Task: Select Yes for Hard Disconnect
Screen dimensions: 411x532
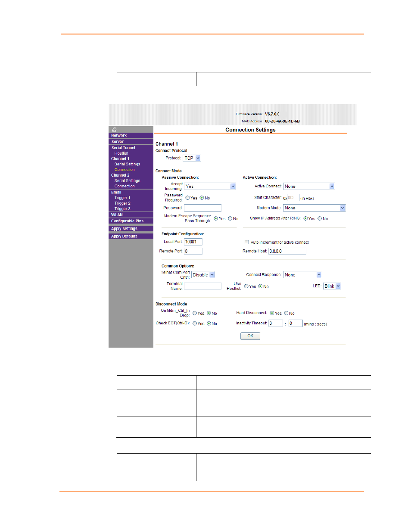Action: point(272,313)
